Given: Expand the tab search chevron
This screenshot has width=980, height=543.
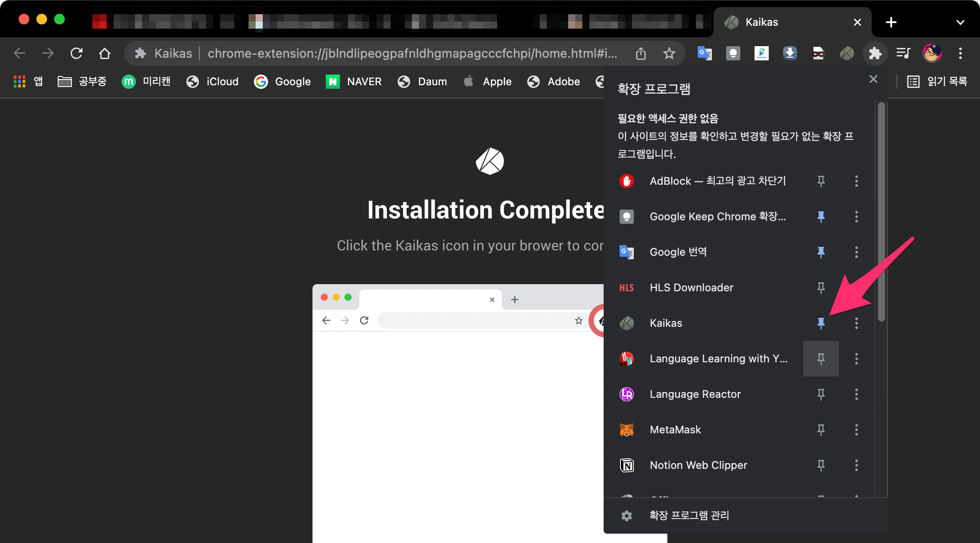Looking at the screenshot, I should click(960, 22).
